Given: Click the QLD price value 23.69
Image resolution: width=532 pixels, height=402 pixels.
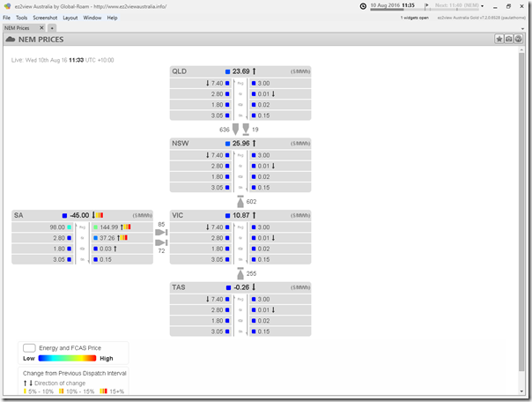Looking at the screenshot, I should pyautogui.click(x=240, y=71).
